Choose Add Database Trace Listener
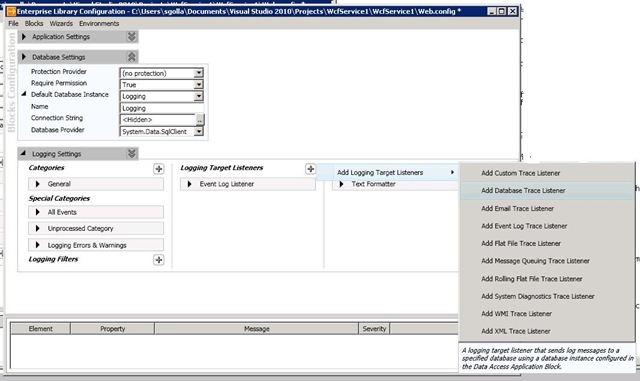This screenshot has height=381, width=640. [x=547, y=191]
